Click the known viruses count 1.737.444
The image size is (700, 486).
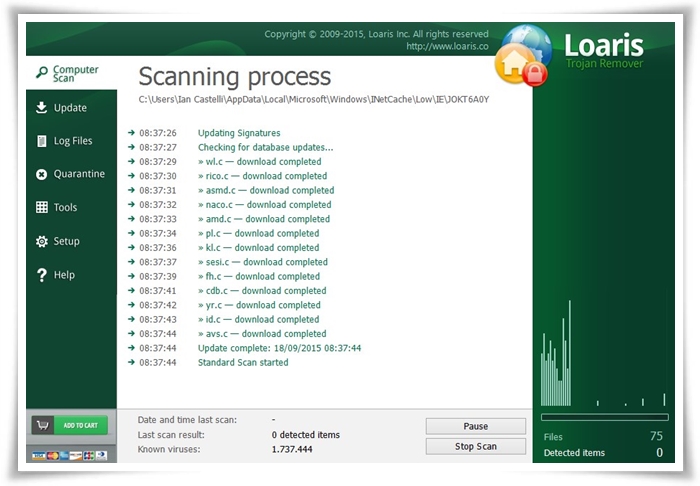pos(292,449)
